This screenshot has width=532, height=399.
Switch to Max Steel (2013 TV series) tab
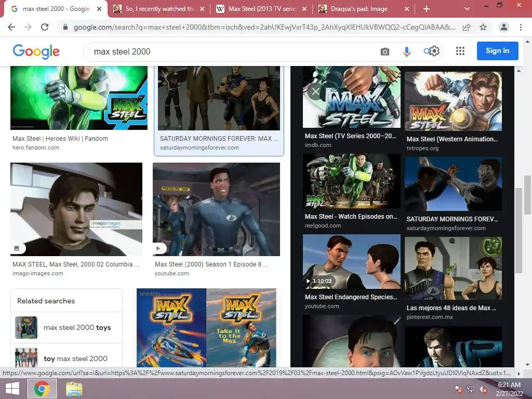tap(262, 9)
